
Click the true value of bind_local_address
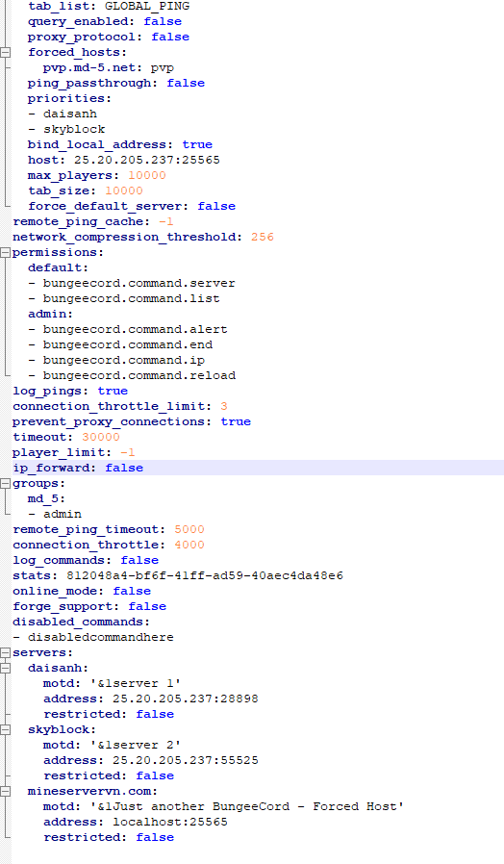pos(197,144)
